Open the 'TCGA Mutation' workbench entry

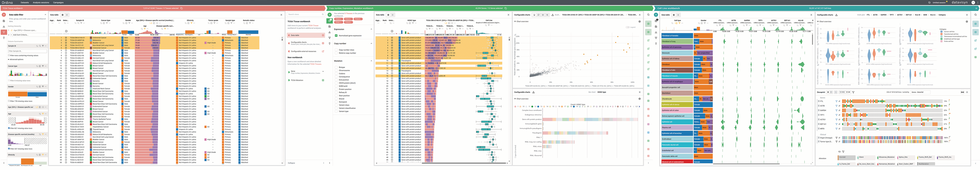(306, 80)
